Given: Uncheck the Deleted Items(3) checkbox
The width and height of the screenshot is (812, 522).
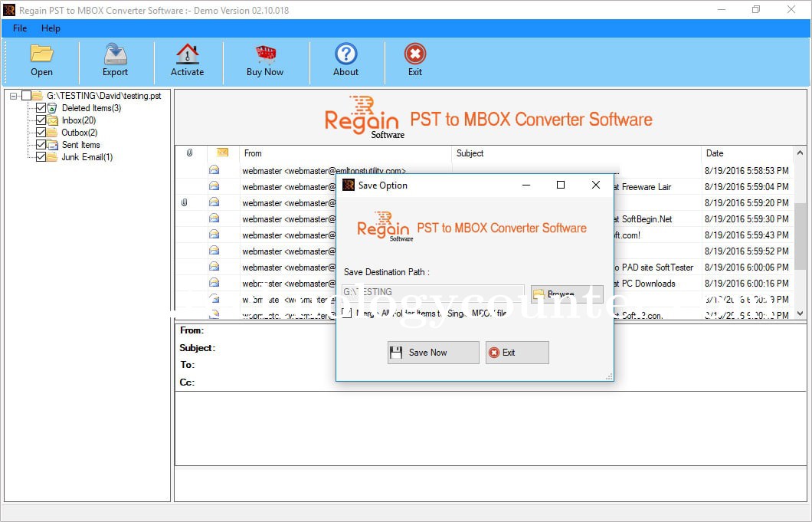Looking at the screenshot, I should [41, 108].
